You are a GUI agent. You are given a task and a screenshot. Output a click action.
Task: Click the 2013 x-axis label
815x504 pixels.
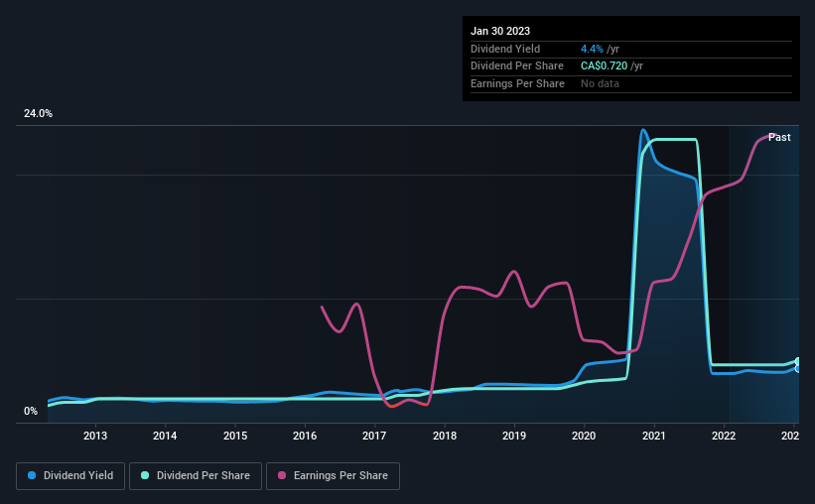(x=95, y=436)
